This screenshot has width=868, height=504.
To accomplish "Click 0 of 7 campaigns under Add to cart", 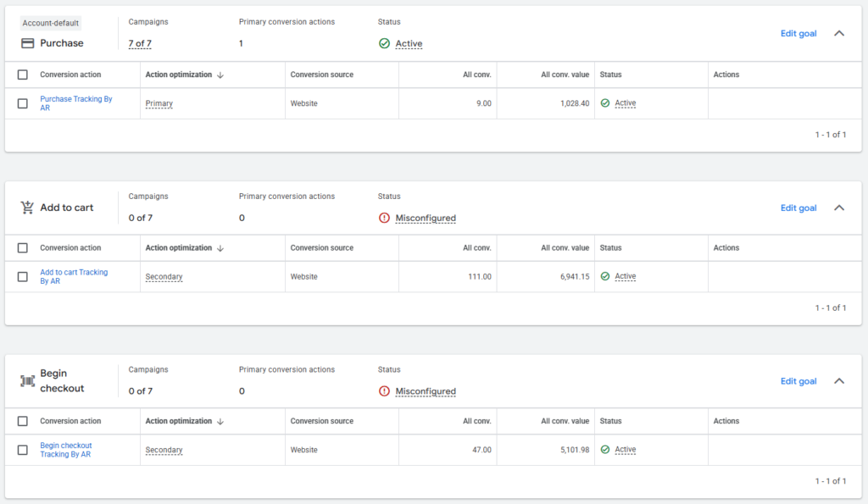I will point(141,218).
